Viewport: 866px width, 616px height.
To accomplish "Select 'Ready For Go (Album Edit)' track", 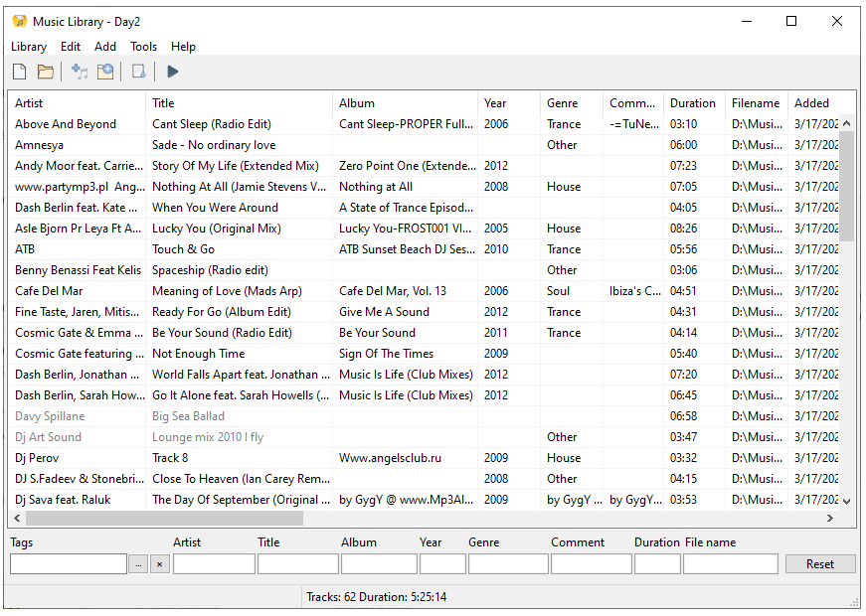I will coord(222,312).
